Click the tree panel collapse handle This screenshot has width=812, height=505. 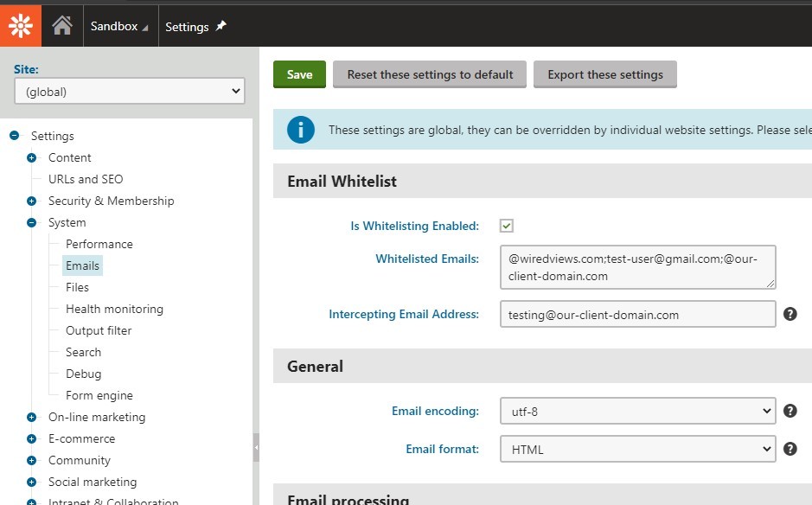(x=256, y=448)
